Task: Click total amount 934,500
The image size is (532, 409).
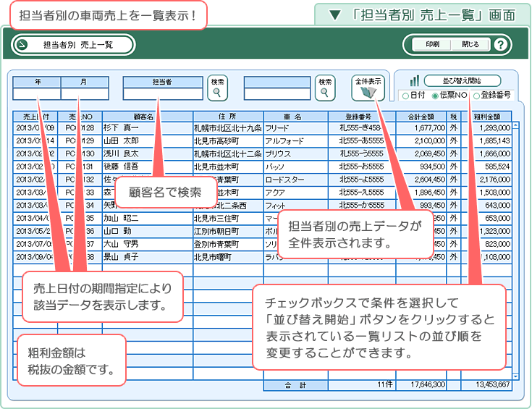Action: click(432, 166)
